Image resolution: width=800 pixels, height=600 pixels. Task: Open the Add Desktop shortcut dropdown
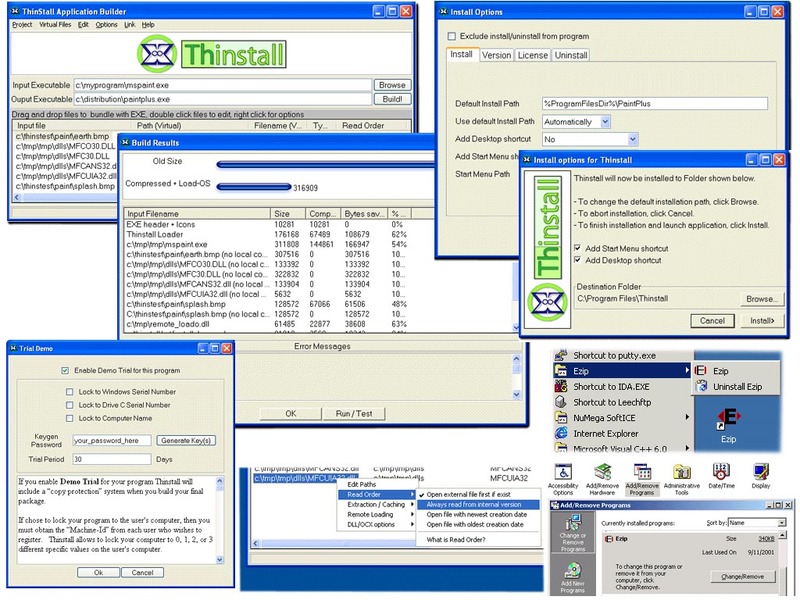coord(633,139)
